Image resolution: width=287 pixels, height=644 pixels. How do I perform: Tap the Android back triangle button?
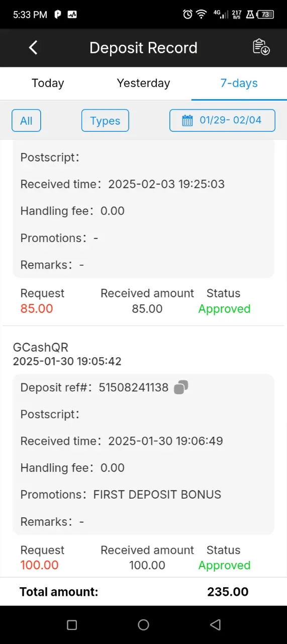[x=216, y=625]
